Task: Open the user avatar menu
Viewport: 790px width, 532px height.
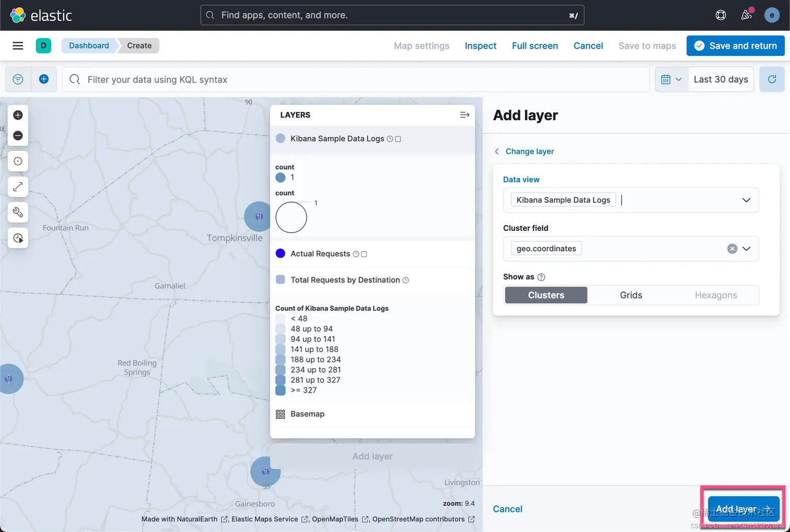Action: tap(772, 15)
